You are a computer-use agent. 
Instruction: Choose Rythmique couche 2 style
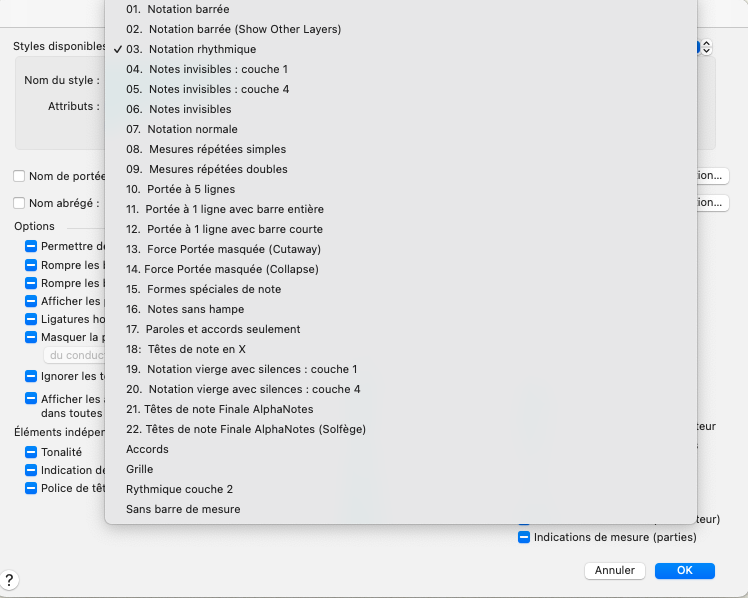[x=179, y=489]
